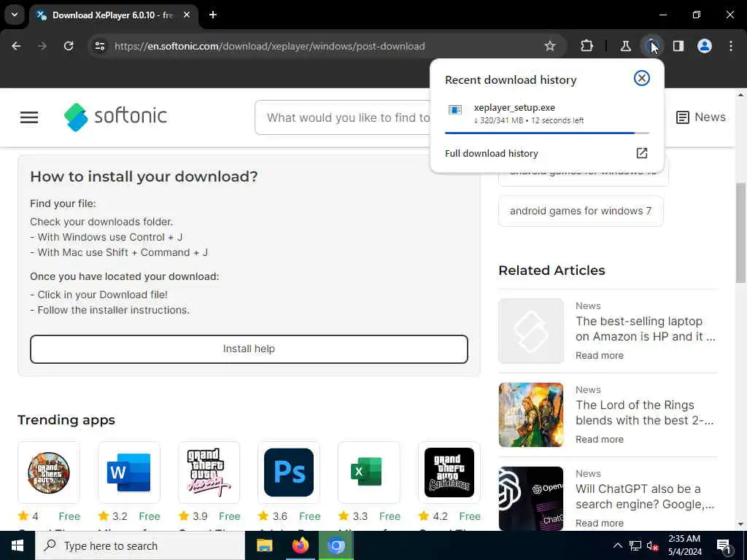
Task: Launch Firefox from the taskbar
Action: pos(300,545)
